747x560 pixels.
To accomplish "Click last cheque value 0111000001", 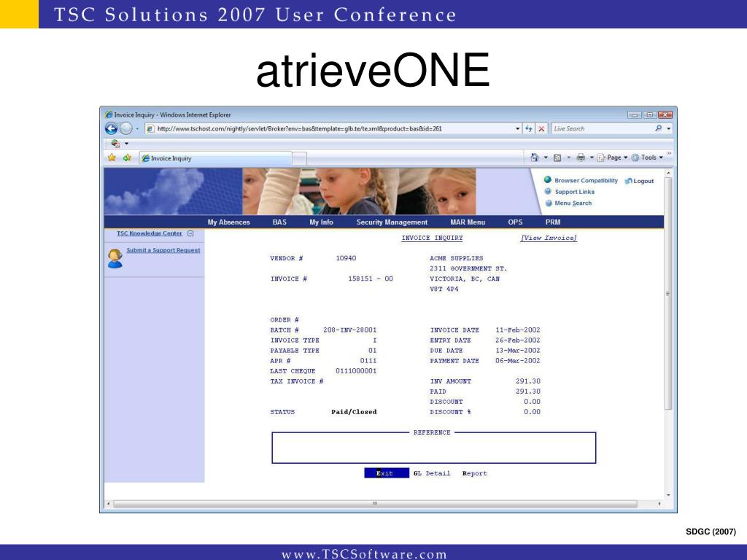I will point(356,371).
